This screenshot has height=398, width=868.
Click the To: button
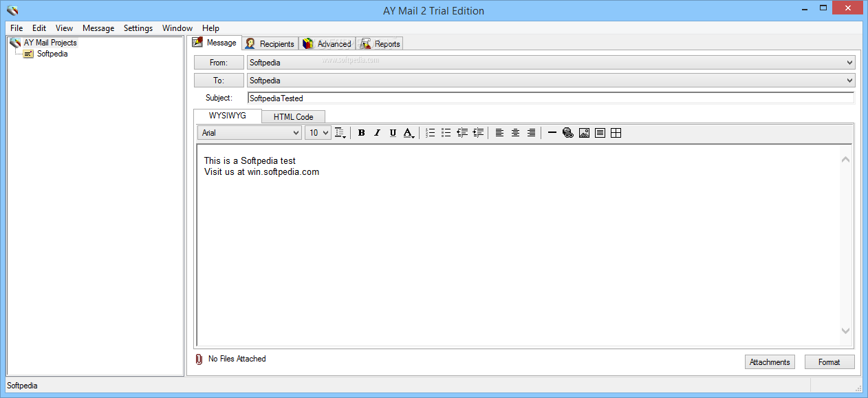coord(219,81)
